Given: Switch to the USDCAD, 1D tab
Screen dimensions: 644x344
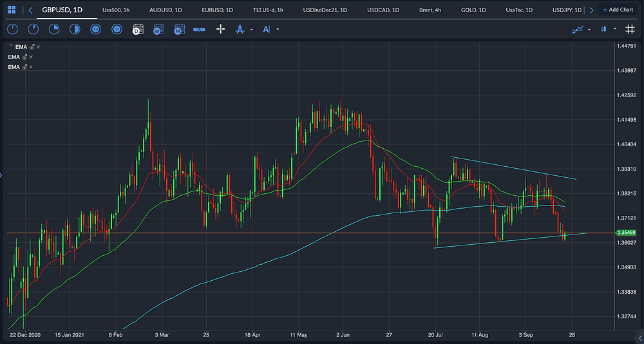Looking at the screenshot, I should click(x=383, y=10).
